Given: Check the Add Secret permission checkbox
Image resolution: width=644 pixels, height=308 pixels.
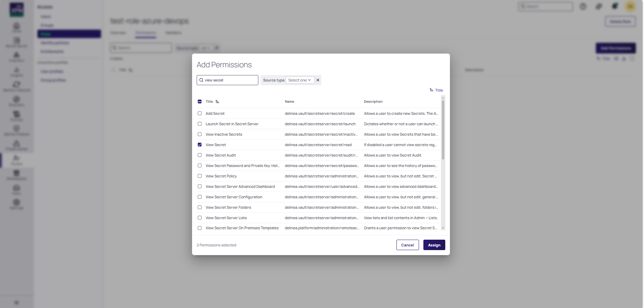Looking at the screenshot, I should click(x=200, y=113).
